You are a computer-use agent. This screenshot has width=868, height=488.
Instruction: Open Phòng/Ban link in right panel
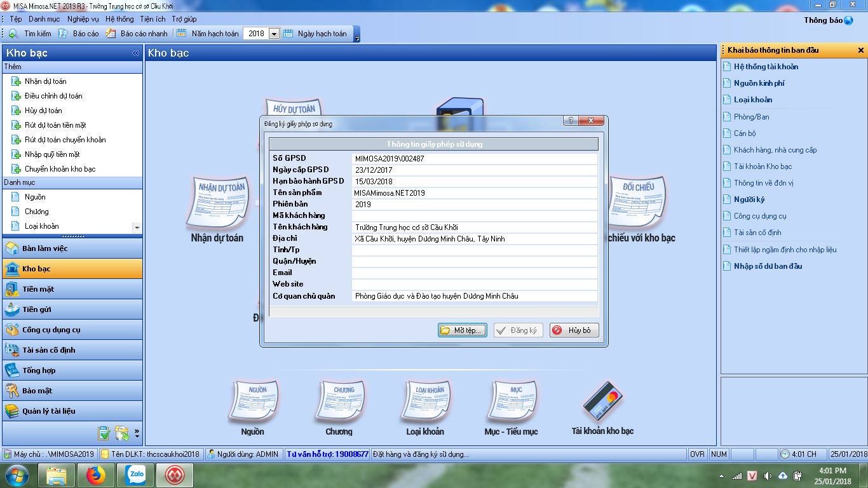pyautogui.click(x=752, y=117)
